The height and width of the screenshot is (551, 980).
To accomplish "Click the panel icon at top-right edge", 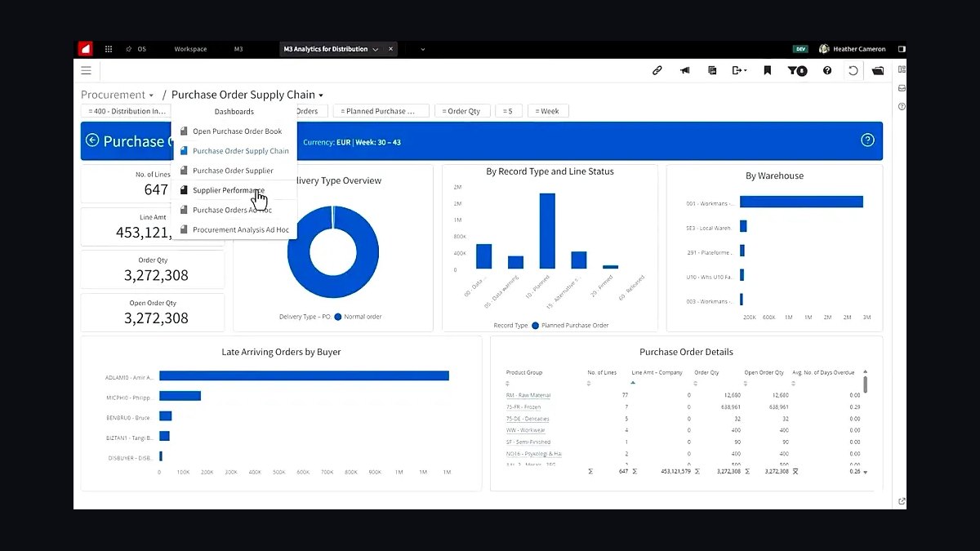I will coord(902,49).
